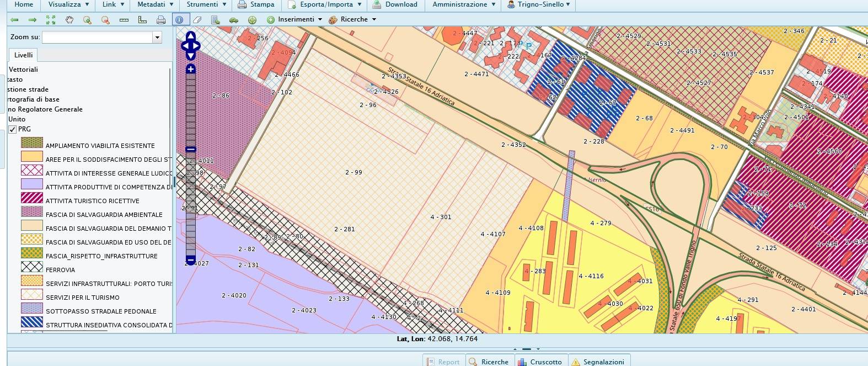Click the Zoom su input field
868x366 pixels.
[97, 38]
